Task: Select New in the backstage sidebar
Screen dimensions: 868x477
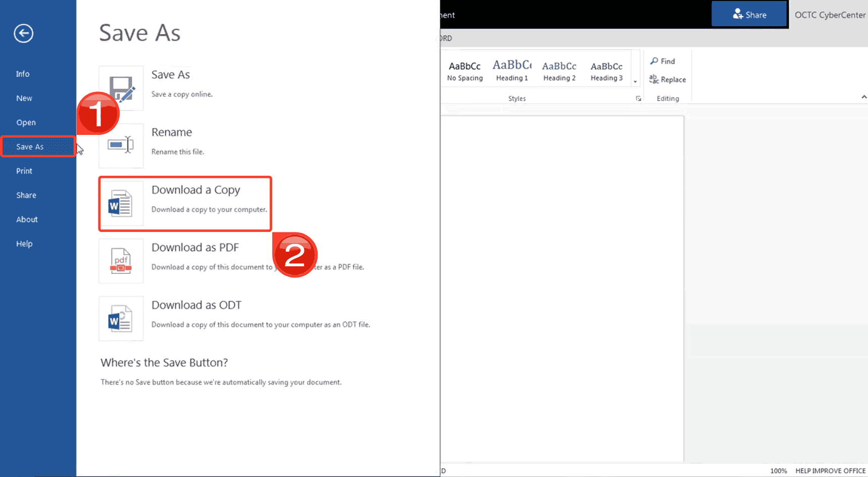Action: (24, 98)
